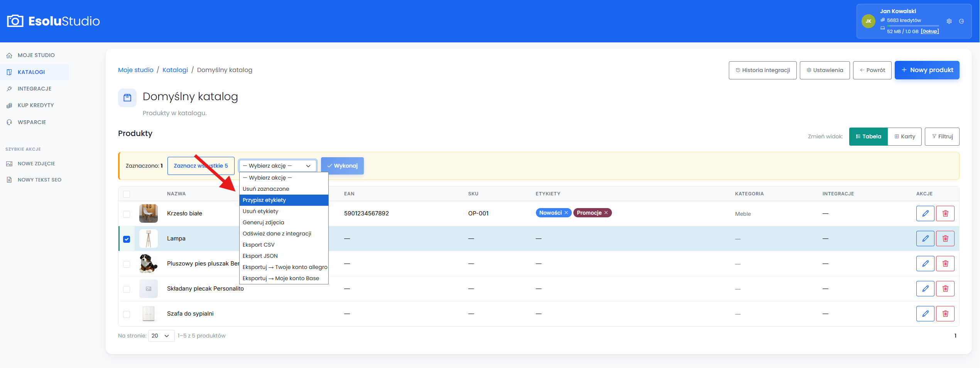
Task: Open the Szafa do sypialni thumbnail
Action: click(x=149, y=314)
